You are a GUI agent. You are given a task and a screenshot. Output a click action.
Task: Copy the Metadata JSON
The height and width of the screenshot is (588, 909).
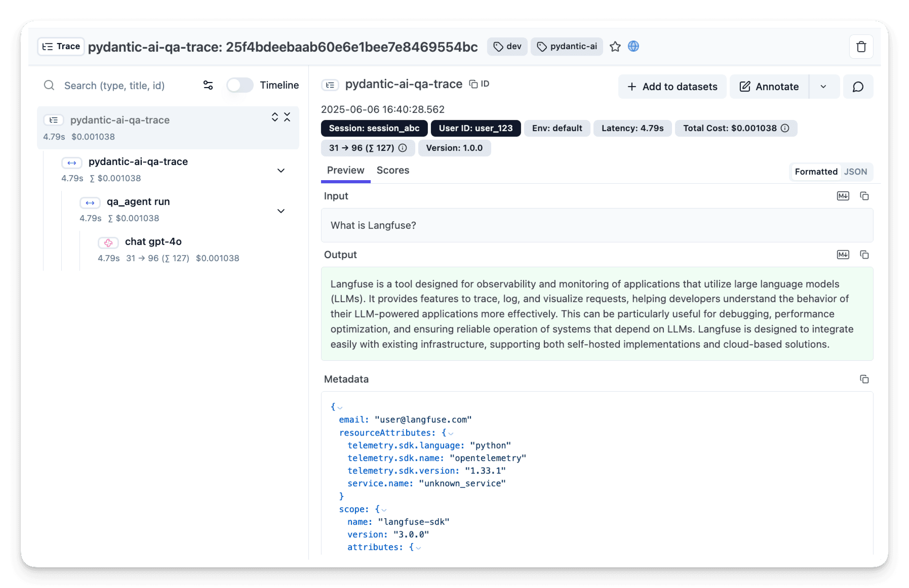[x=864, y=379]
